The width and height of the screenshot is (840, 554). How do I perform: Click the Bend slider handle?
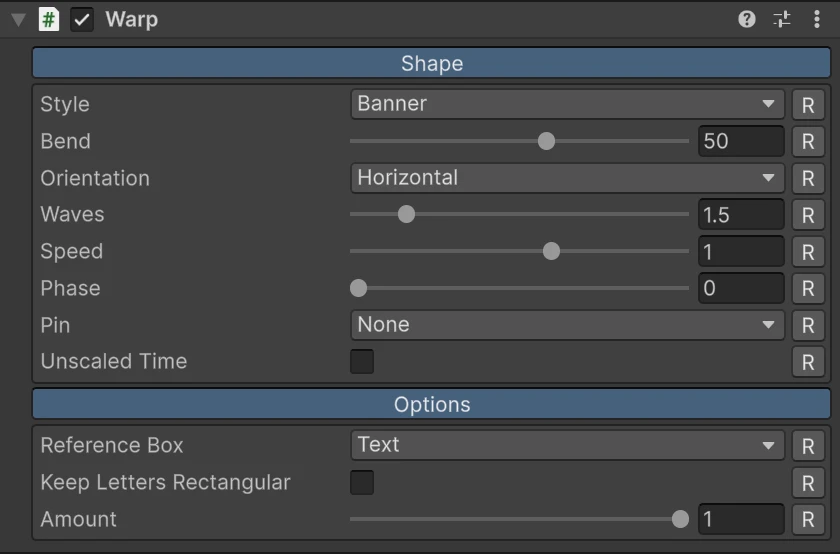click(x=546, y=141)
